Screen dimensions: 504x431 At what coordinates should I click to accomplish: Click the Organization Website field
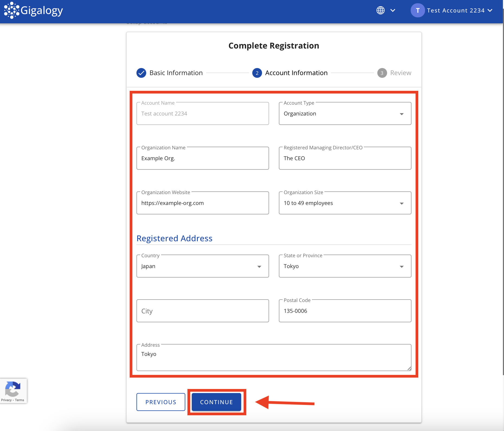click(x=202, y=203)
